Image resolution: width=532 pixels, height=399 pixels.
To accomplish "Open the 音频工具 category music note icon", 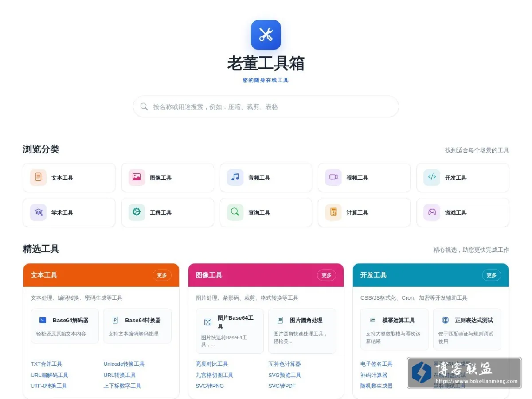I will click(x=235, y=177).
